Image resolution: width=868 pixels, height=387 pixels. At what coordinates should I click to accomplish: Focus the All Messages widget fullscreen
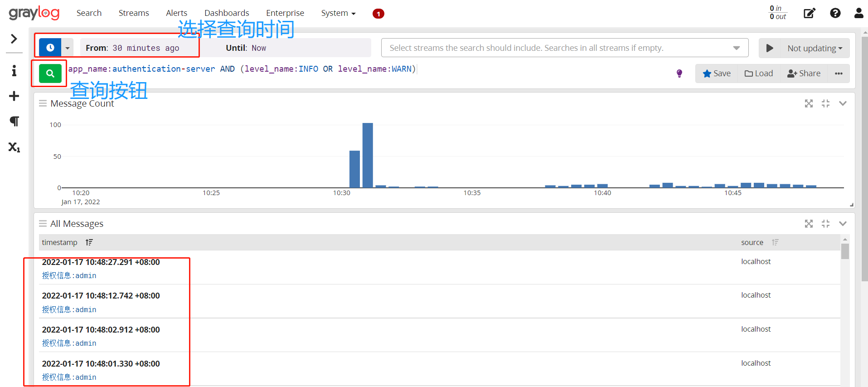coord(809,224)
